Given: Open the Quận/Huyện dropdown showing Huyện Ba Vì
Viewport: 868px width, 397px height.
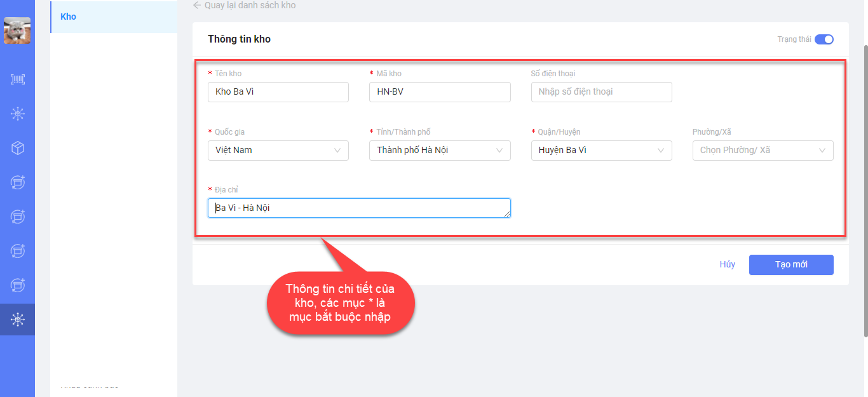Looking at the screenshot, I should coord(601,151).
